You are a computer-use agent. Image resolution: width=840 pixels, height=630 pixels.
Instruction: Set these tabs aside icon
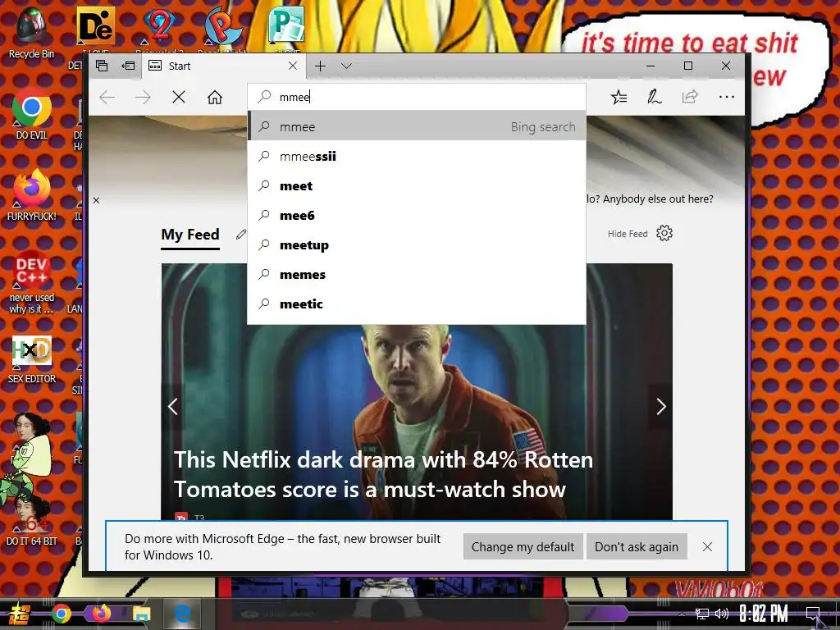[x=128, y=66]
